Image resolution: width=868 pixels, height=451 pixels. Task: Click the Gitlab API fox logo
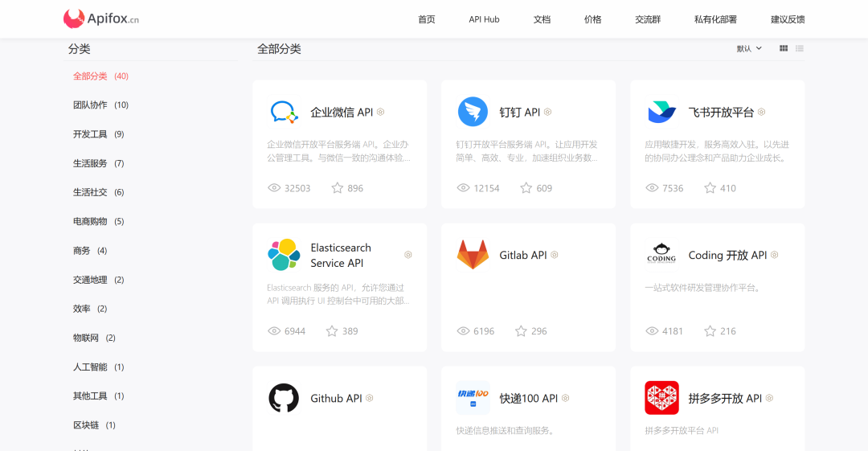click(x=473, y=255)
